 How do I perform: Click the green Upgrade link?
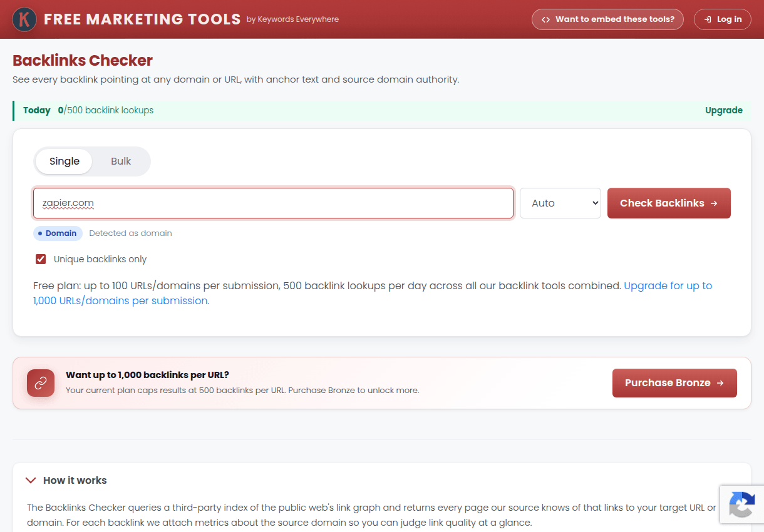(x=724, y=110)
